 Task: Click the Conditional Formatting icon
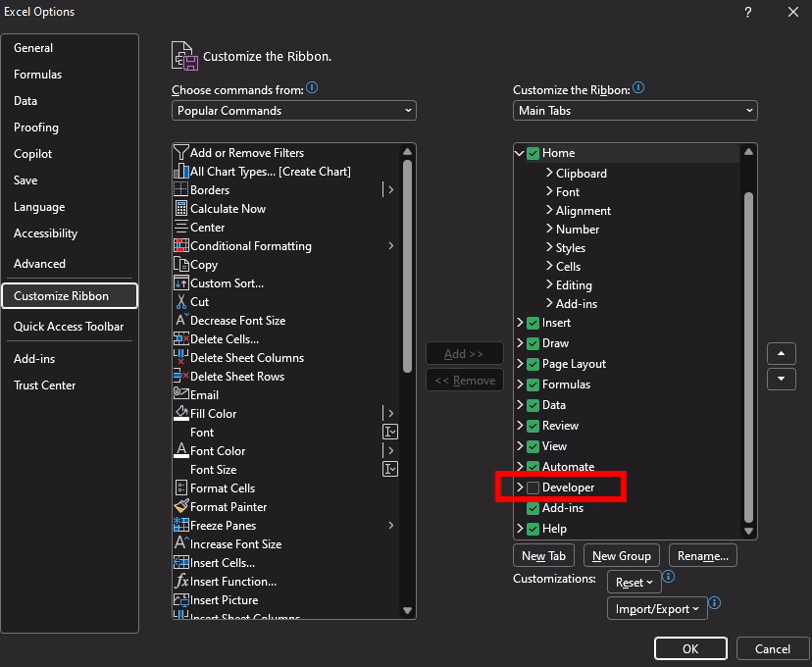(x=180, y=246)
